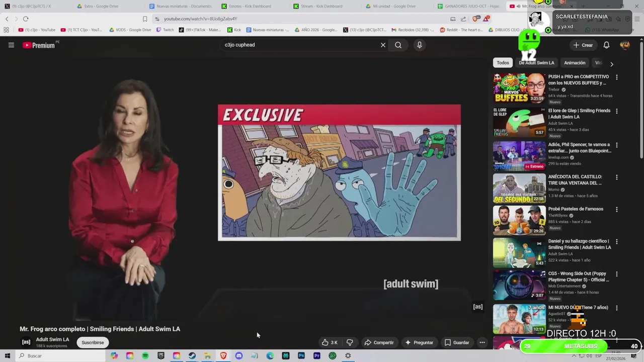This screenshot has width=644, height=362.
Task: Bookmark this page in the address bar
Action: coord(145,19)
